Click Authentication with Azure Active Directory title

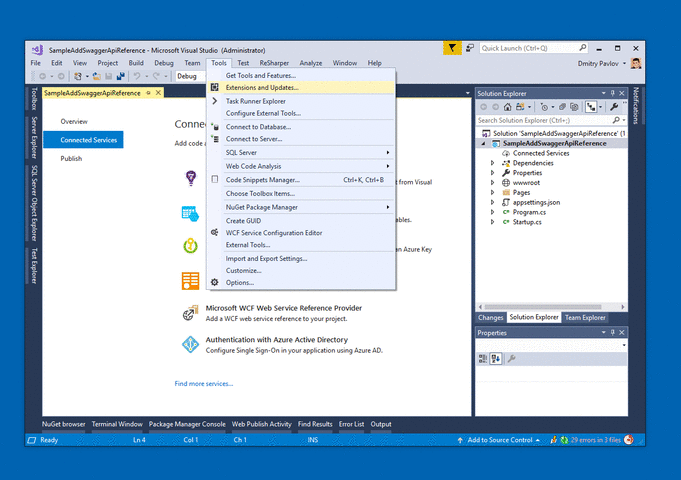coord(277,340)
